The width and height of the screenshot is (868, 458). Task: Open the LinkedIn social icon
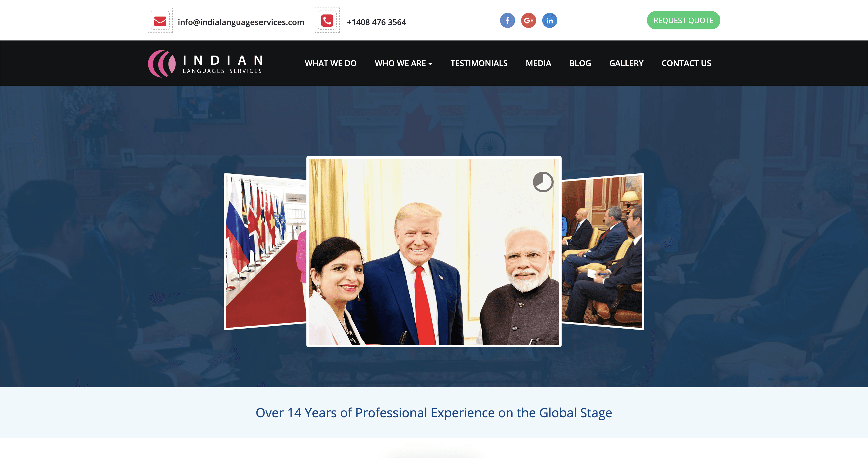click(550, 21)
